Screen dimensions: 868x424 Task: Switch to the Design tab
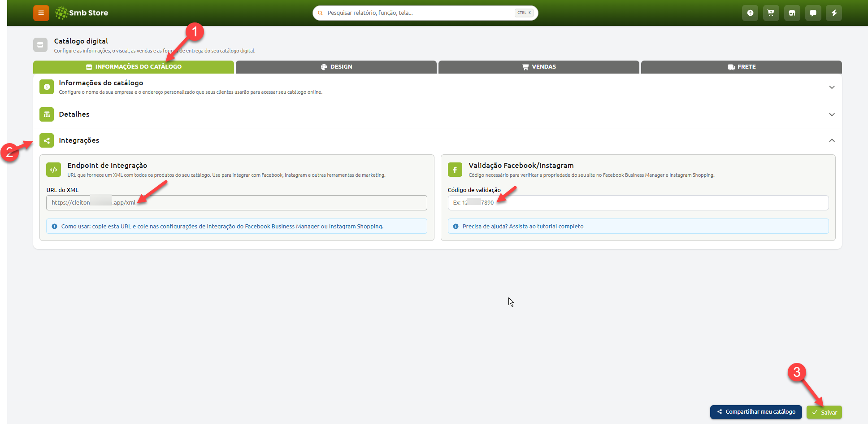coord(336,67)
